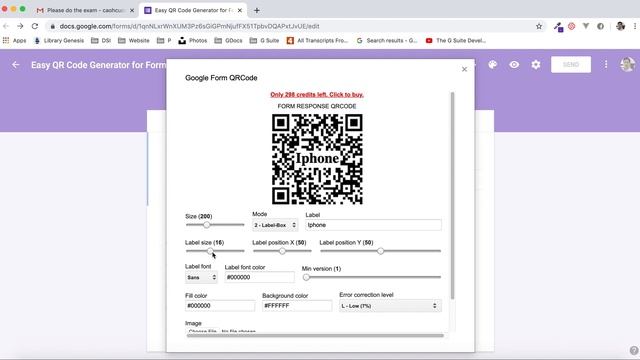Viewport: 640px width, 360px height.
Task: Click the Size slider handle
Action: (x=207, y=224)
